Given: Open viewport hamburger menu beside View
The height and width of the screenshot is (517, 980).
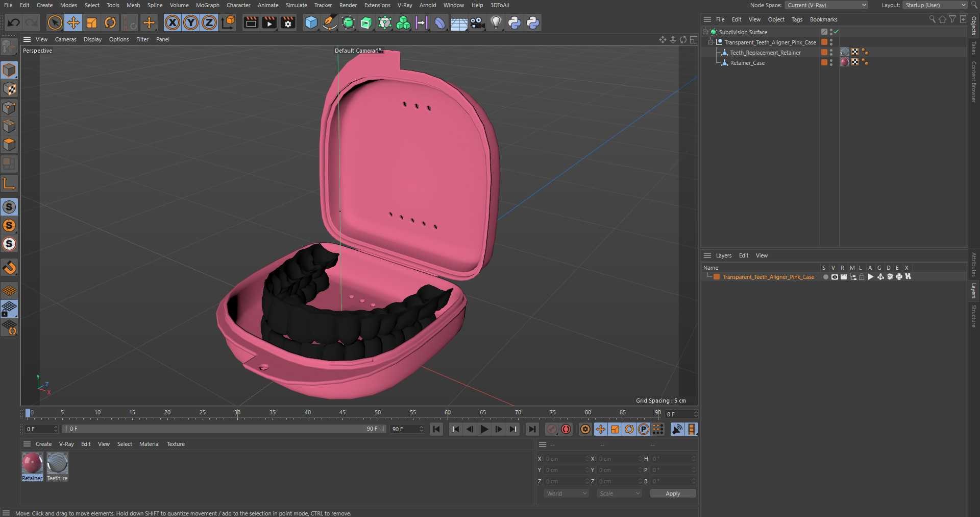Looking at the screenshot, I should [27, 39].
